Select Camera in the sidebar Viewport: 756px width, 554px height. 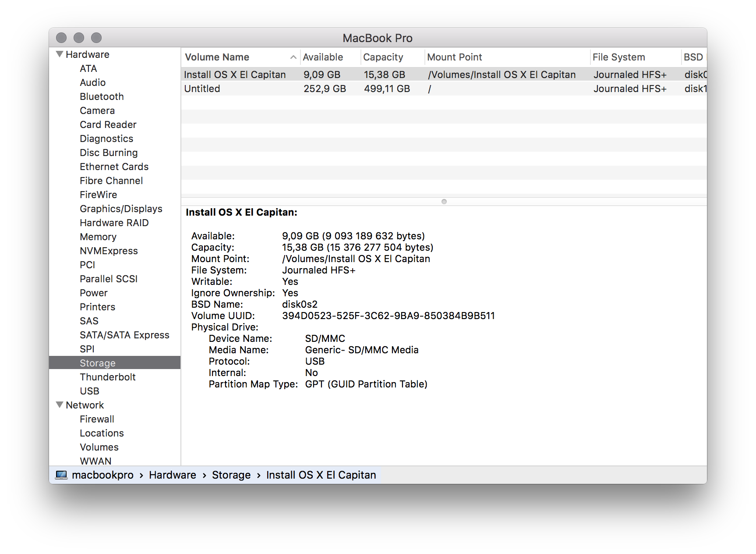pos(97,110)
